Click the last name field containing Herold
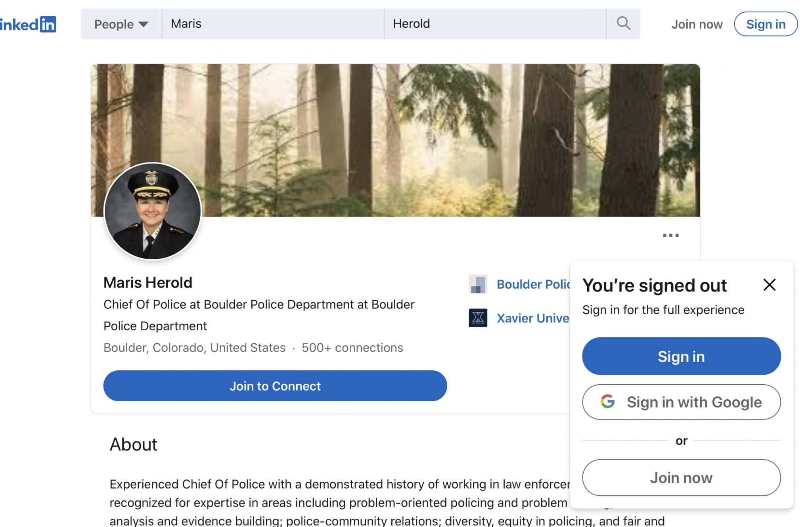The width and height of the screenshot is (812, 527). tap(495, 24)
